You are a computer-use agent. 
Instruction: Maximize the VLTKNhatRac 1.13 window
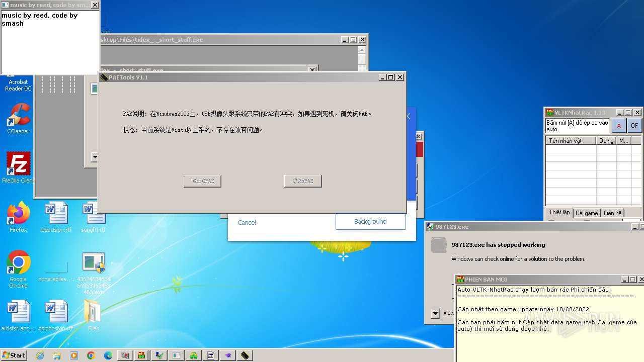[x=628, y=113]
